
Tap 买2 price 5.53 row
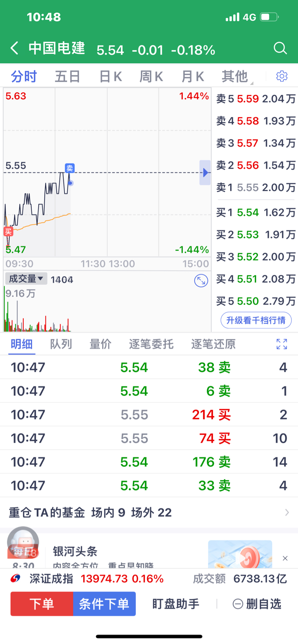(256, 234)
